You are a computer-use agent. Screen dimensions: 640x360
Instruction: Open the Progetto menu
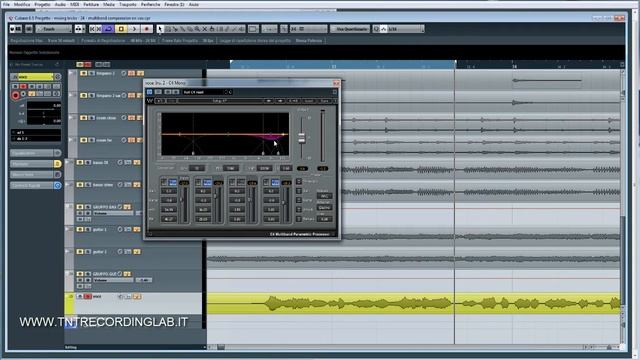[x=42, y=4]
